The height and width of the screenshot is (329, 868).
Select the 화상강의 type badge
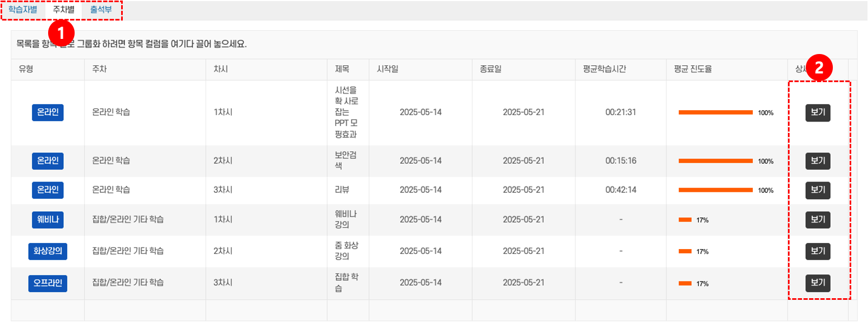(x=48, y=251)
